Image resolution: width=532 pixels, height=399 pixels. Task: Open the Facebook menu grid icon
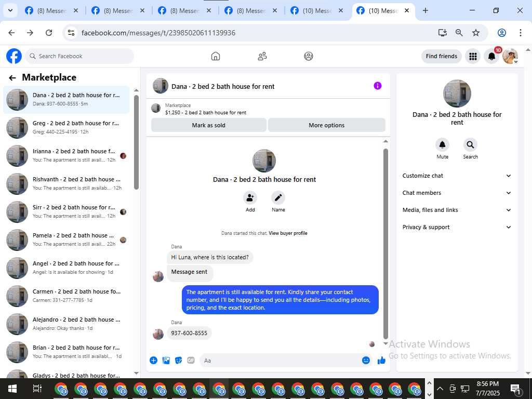[473, 56]
